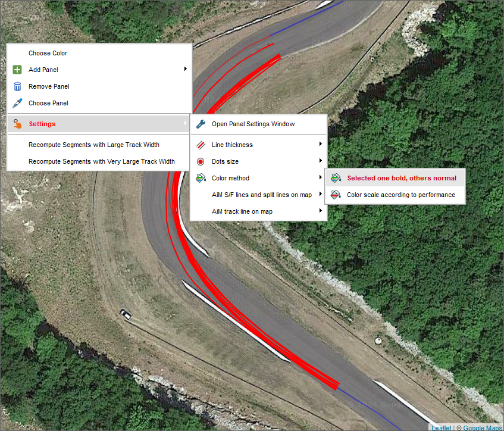Screen dimensions: 504x431
Task: Expand the Add Panel submenu arrow
Action: pos(186,69)
